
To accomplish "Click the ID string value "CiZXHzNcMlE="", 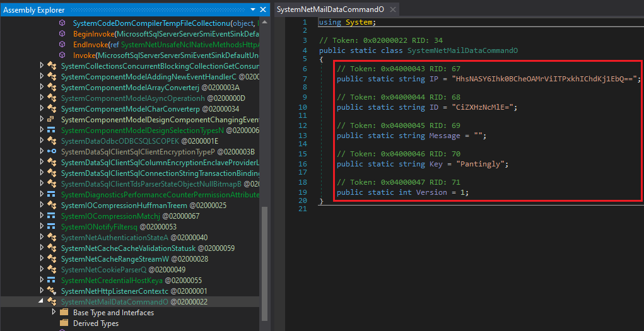I will [x=482, y=107].
